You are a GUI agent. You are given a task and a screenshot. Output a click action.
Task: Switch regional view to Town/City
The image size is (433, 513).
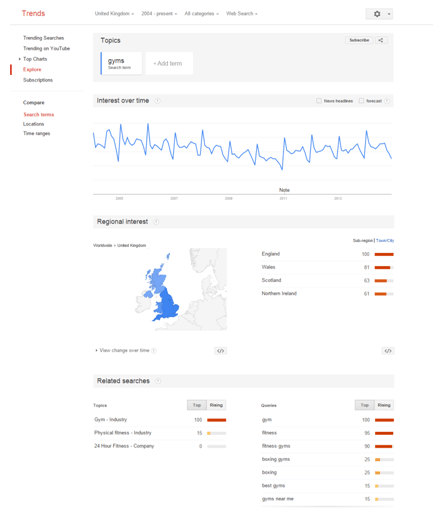385,240
